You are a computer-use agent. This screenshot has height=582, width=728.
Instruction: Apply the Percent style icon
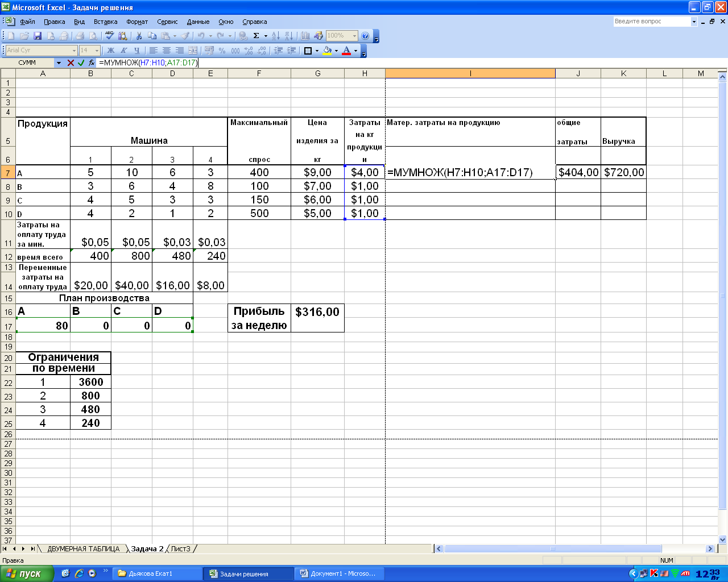pyautogui.click(x=222, y=51)
